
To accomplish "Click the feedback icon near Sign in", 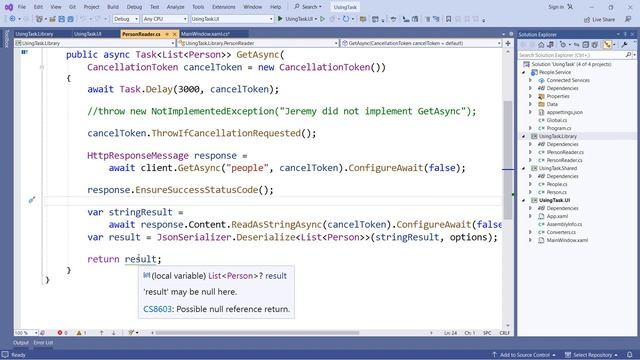I will pos(570,7).
